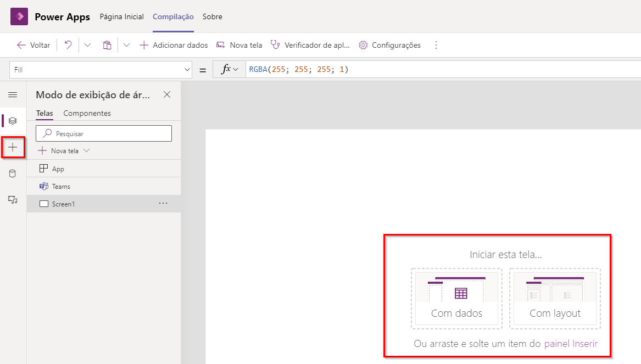Click inside the Pesquisar search box
Viewport: 641px width, 364px height.
tap(104, 133)
